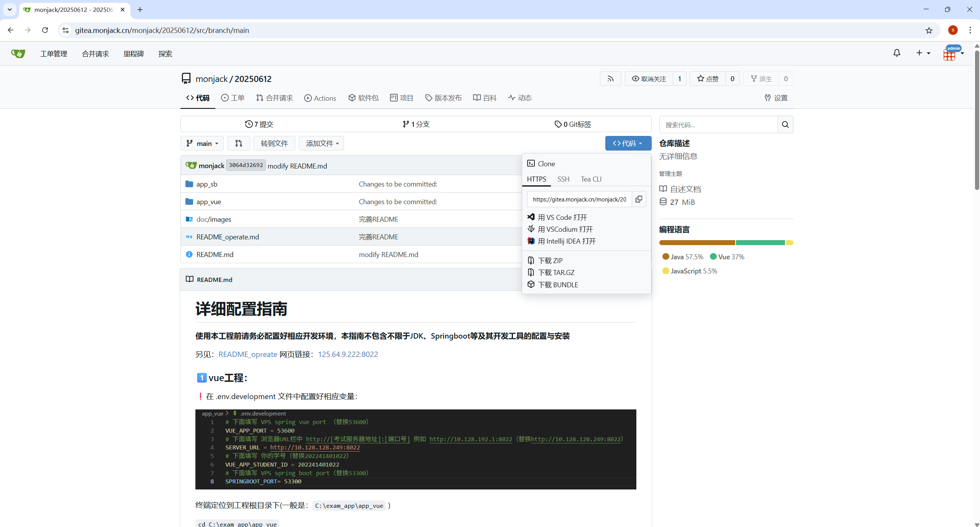Click the code search magnifier button
Screen dimensions: 980x527
pos(785,124)
